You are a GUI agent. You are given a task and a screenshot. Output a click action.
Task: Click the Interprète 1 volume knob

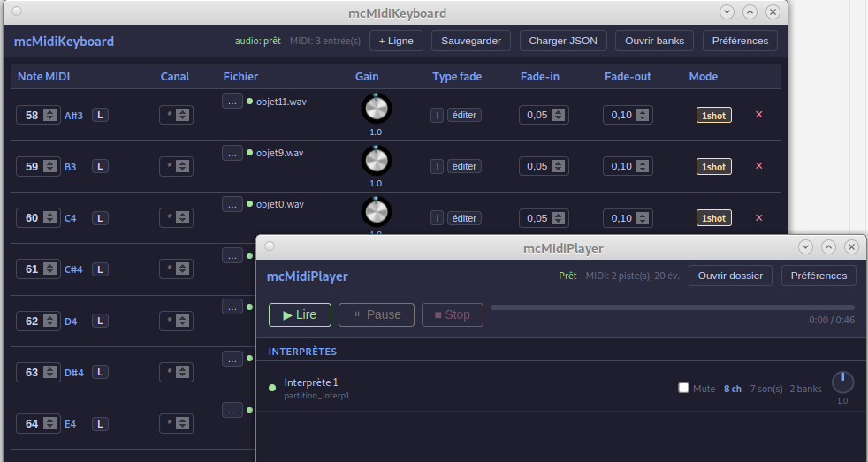[842, 382]
